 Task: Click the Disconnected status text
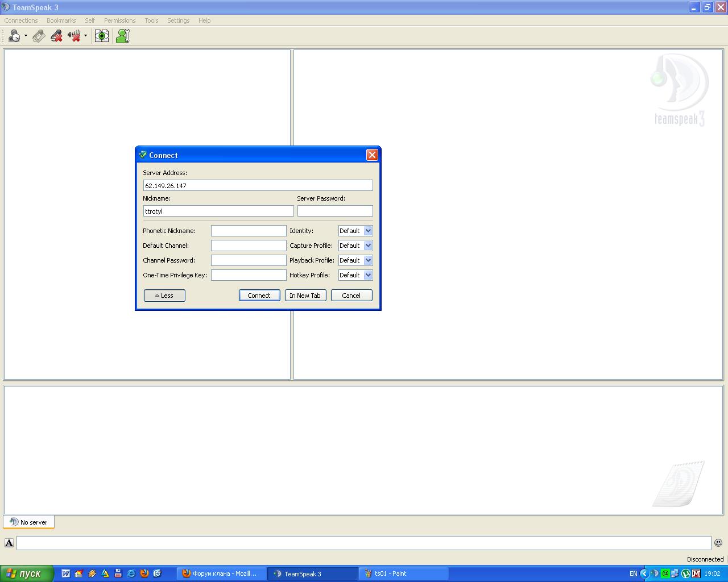pyautogui.click(x=705, y=559)
